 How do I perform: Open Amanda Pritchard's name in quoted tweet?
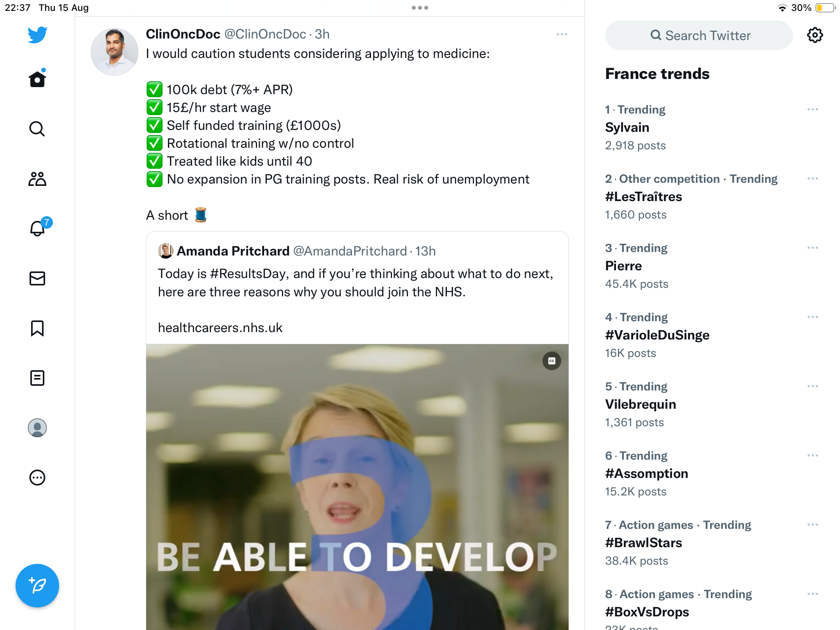point(233,251)
